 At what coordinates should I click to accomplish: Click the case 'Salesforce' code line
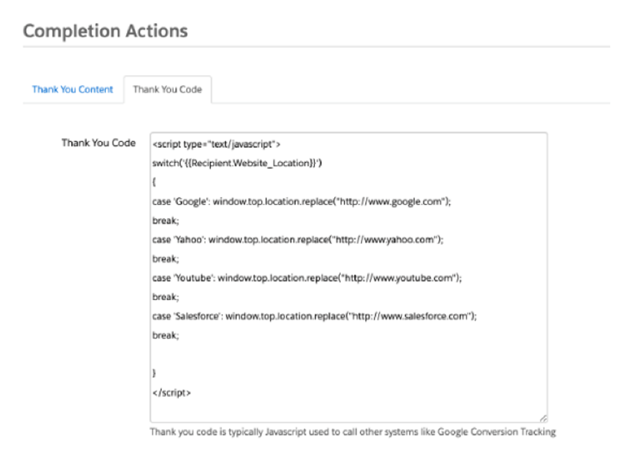click(x=315, y=316)
